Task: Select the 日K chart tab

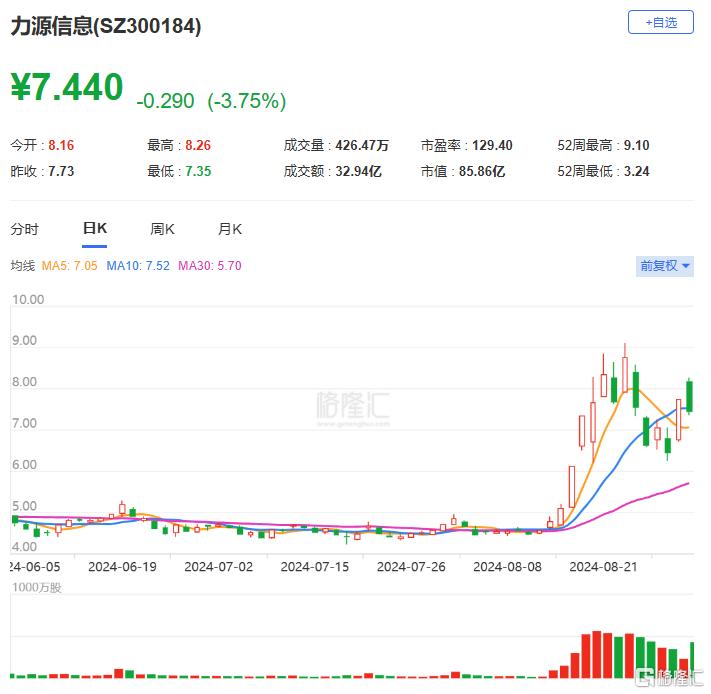Action: 95,230
